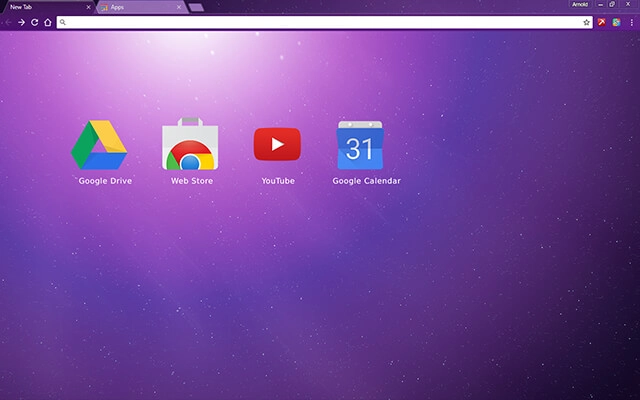Click the search magnifier in address bar
640x400 pixels.
click(x=62, y=22)
